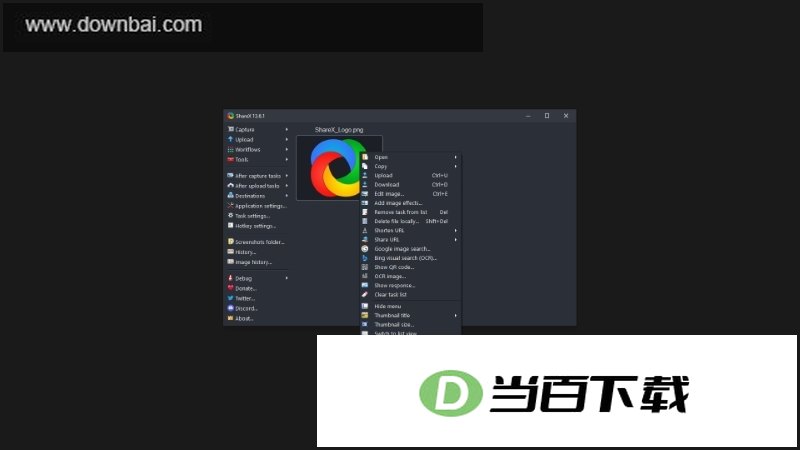Click the Hotkey settings icon

pyautogui.click(x=231, y=226)
